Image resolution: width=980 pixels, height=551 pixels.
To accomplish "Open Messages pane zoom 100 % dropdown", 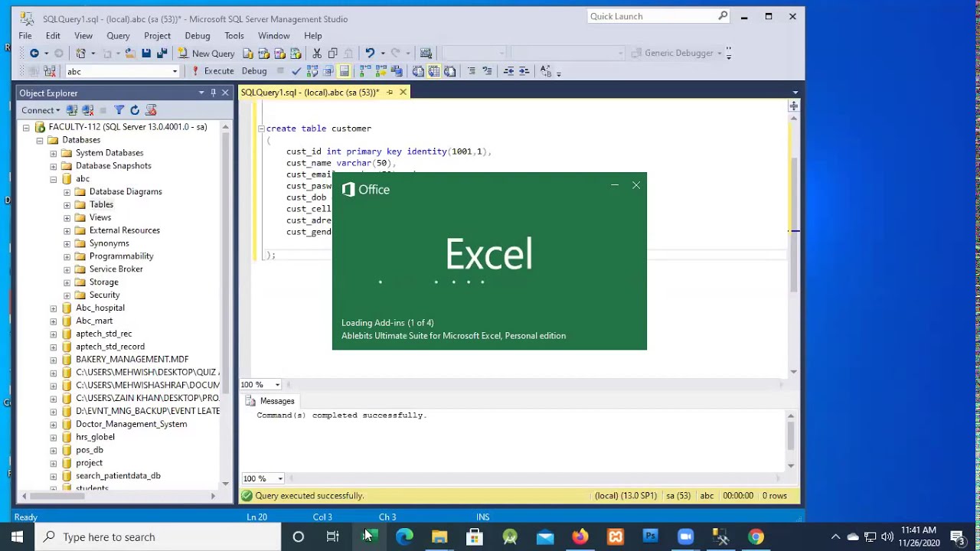I will [x=280, y=479].
